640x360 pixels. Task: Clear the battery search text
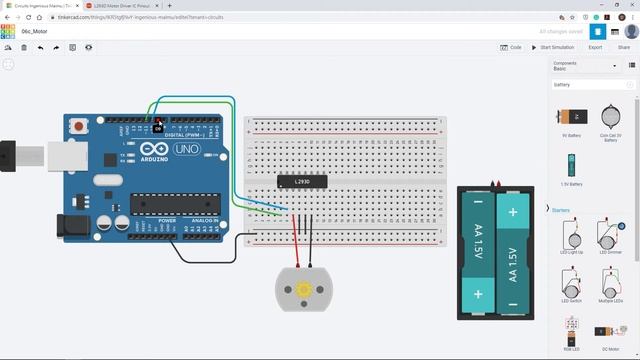(x=630, y=85)
